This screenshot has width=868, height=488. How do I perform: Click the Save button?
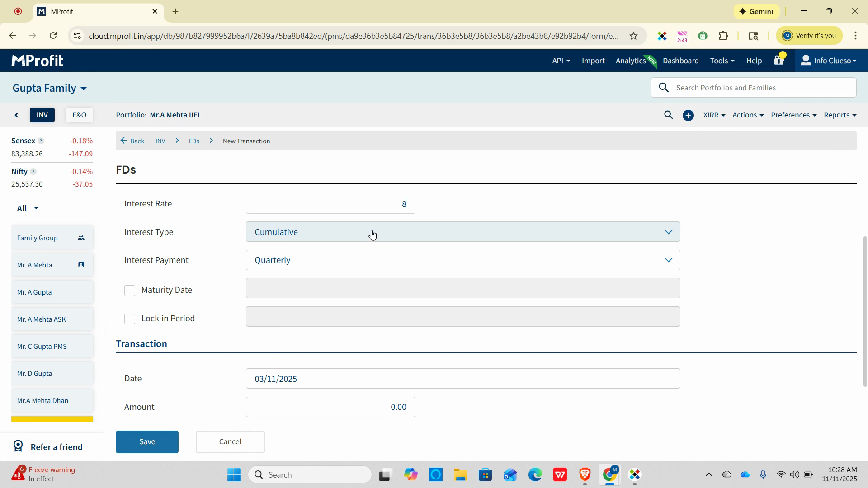point(147,441)
